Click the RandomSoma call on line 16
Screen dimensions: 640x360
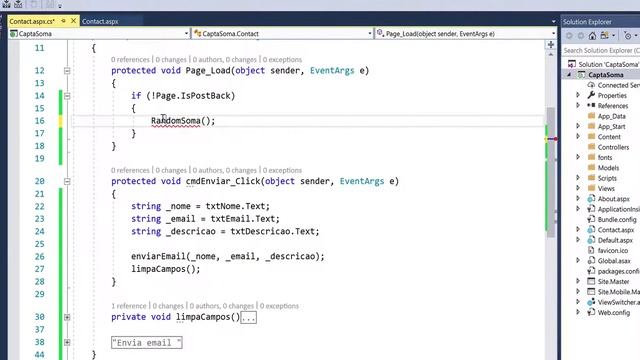[x=176, y=121]
